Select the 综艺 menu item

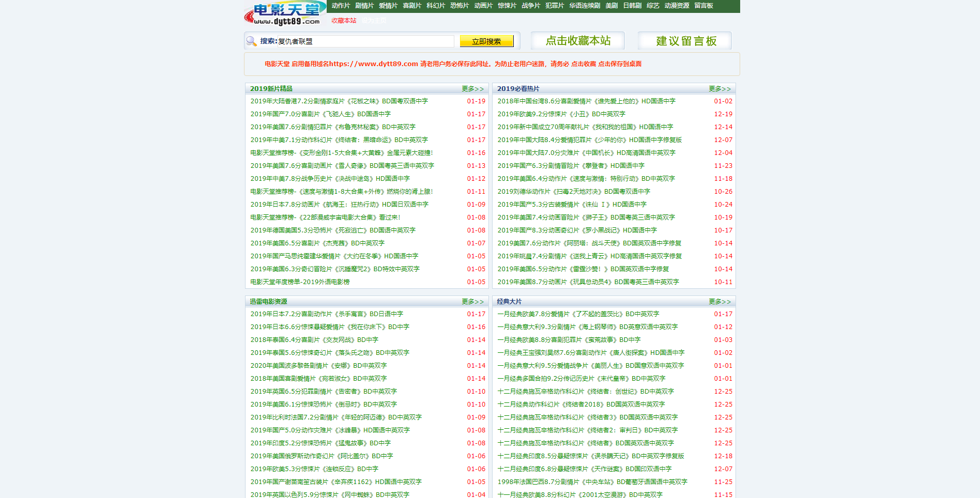pos(653,6)
